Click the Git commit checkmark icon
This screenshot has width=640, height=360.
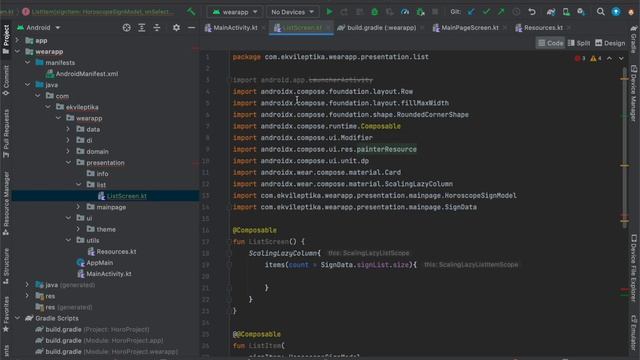pyautogui.click(x=486, y=12)
